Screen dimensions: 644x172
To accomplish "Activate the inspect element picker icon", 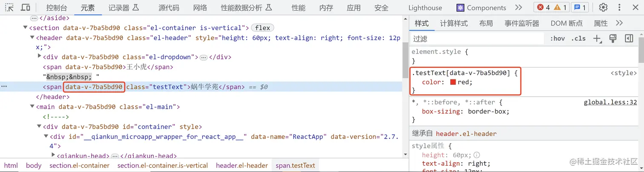I will [x=9, y=7].
